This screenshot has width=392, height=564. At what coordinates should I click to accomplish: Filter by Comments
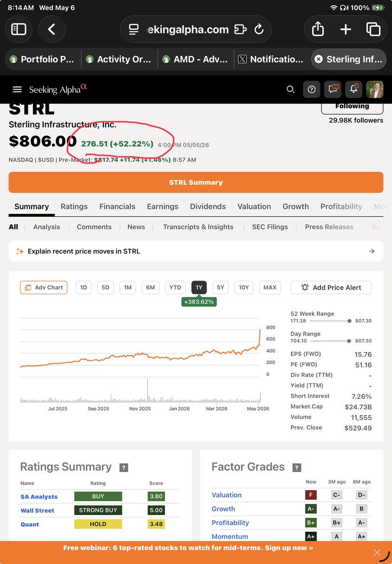click(x=94, y=227)
